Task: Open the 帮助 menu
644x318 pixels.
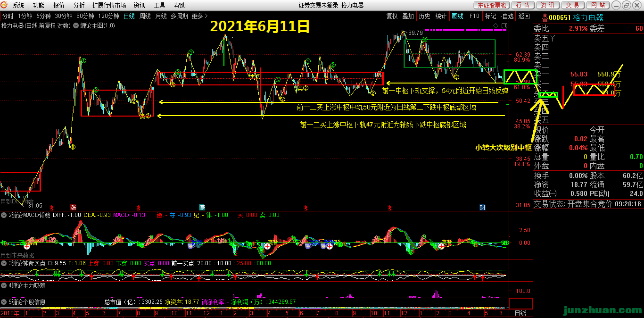Action: point(180,5)
